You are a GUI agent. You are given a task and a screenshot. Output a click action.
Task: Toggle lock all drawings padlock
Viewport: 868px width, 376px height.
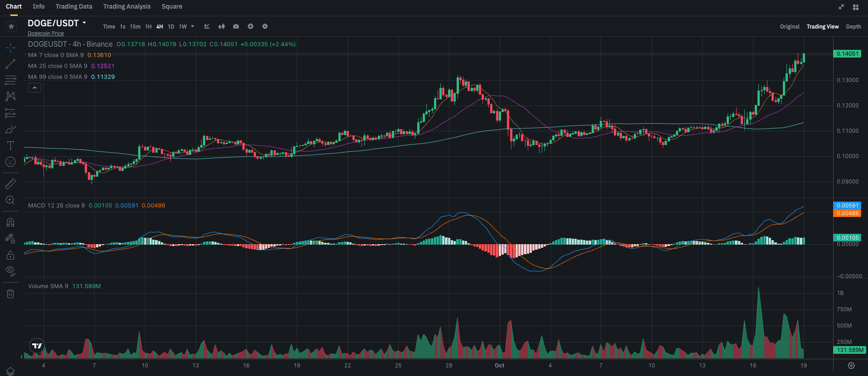10,255
